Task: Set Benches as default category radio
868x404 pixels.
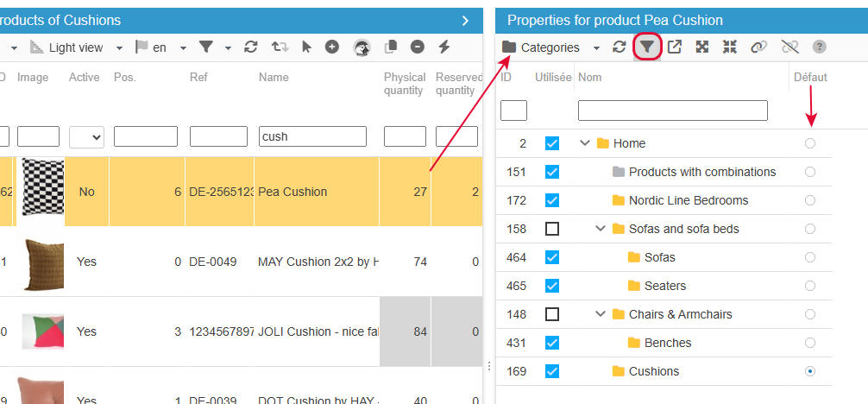Action: (810, 343)
